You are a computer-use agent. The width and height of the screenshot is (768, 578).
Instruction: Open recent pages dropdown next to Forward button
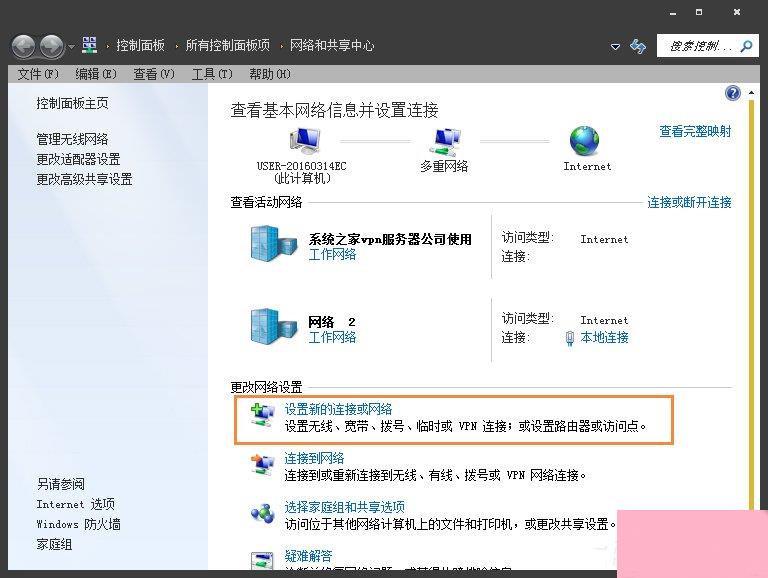pyautogui.click(x=71, y=47)
